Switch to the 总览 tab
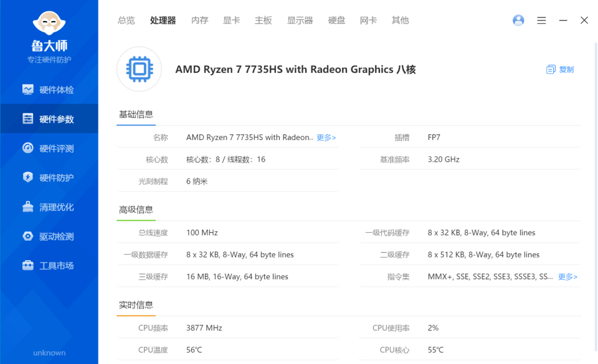This screenshot has width=598, height=364. tap(126, 20)
